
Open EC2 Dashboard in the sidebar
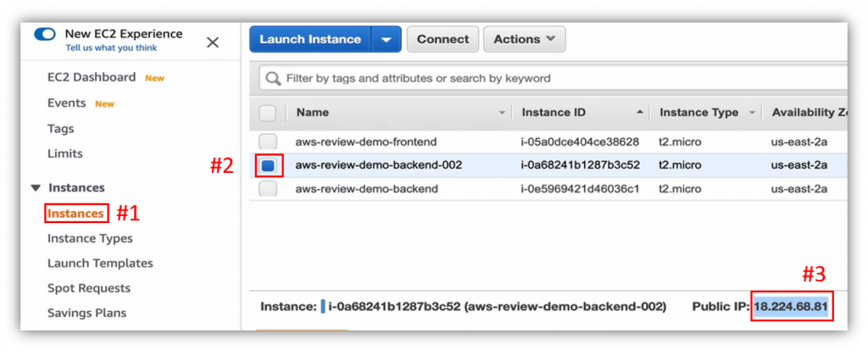click(92, 77)
